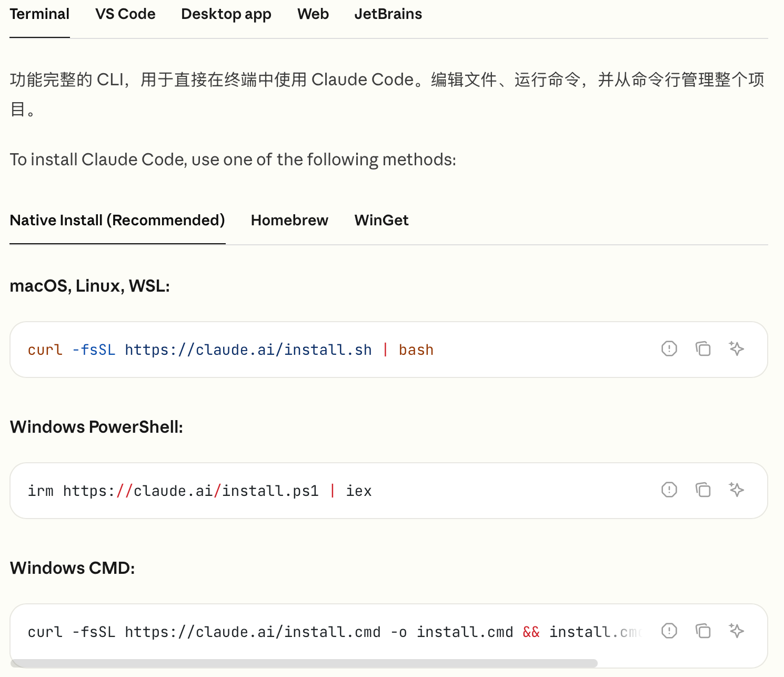Image resolution: width=784 pixels, height=677 pixels.
Task: Switch to the Homebrew install method
Action: [289, 220]
